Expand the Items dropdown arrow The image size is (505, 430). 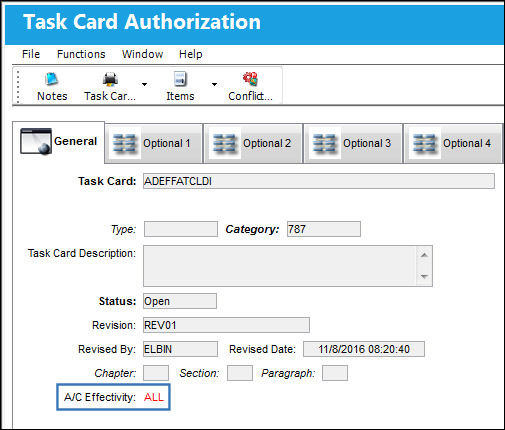pos(214,84)
